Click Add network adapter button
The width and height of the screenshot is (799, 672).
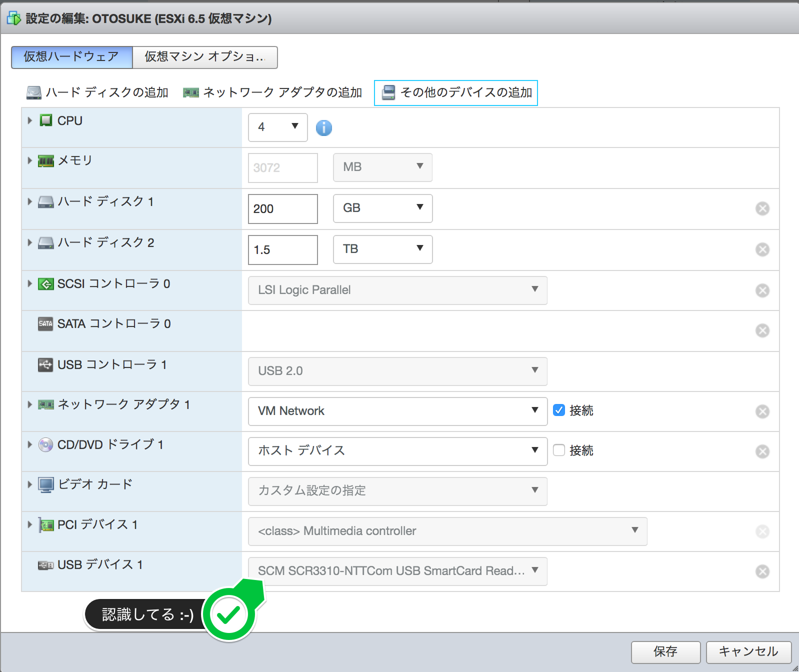[x=272, y=92]
